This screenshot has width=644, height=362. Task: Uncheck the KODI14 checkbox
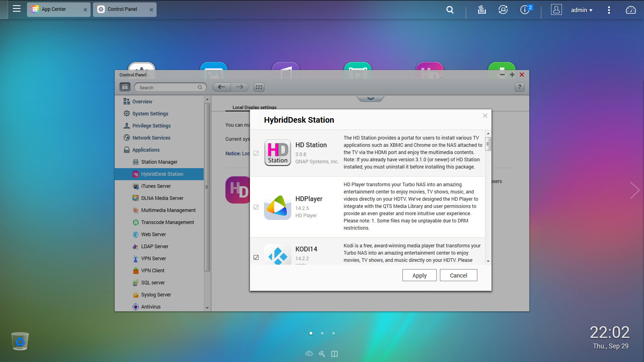coord(256,257)
